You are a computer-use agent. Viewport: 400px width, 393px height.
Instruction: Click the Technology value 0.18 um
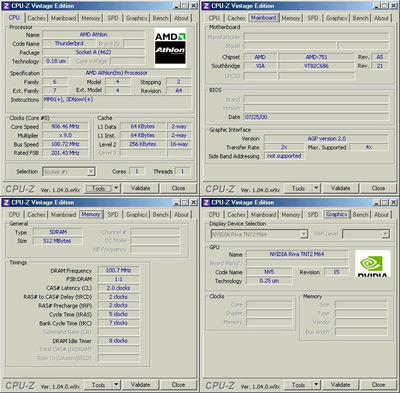pos(56,61)
